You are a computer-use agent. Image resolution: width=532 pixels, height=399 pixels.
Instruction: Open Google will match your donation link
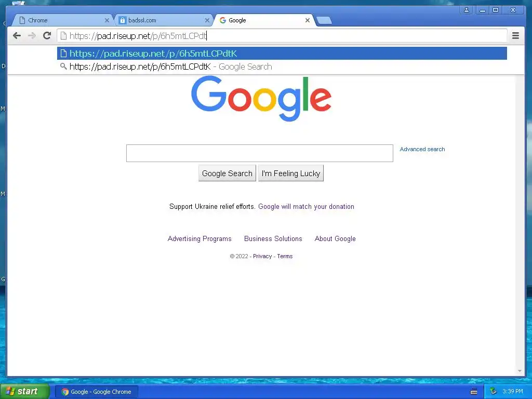click(x=306, y=207)
